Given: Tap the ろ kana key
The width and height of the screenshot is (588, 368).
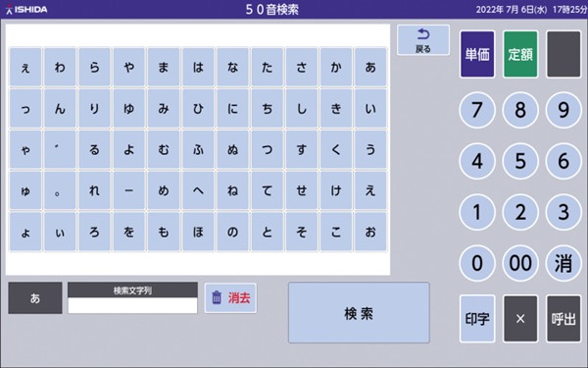Looking at the screenshot, I should point(94,232).
